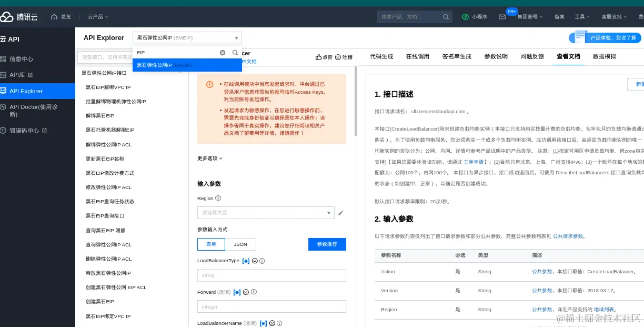The height and width of the screenshot is (327, 644).
Task: Click the orange warning icon in notice
Action: [209, 84]
